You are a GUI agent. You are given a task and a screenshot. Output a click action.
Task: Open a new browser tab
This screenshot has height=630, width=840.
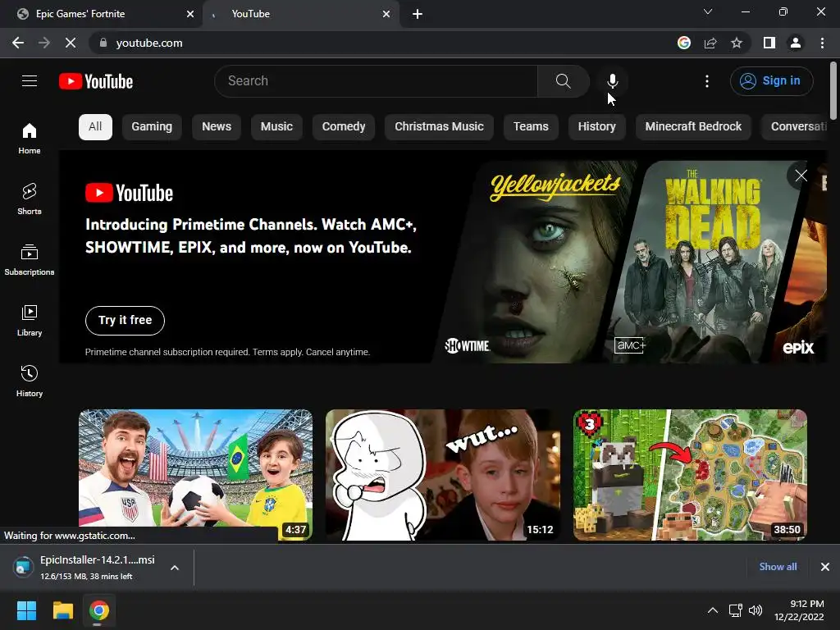tap(418, 14)
